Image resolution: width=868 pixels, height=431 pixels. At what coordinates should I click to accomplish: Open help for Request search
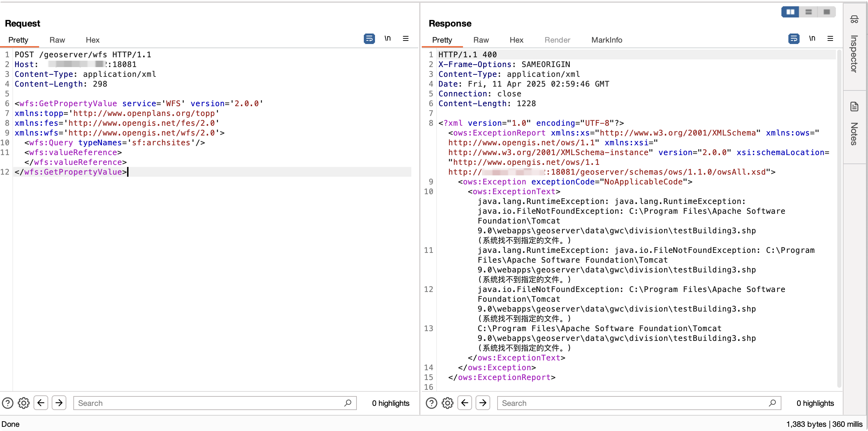(8, 403)
